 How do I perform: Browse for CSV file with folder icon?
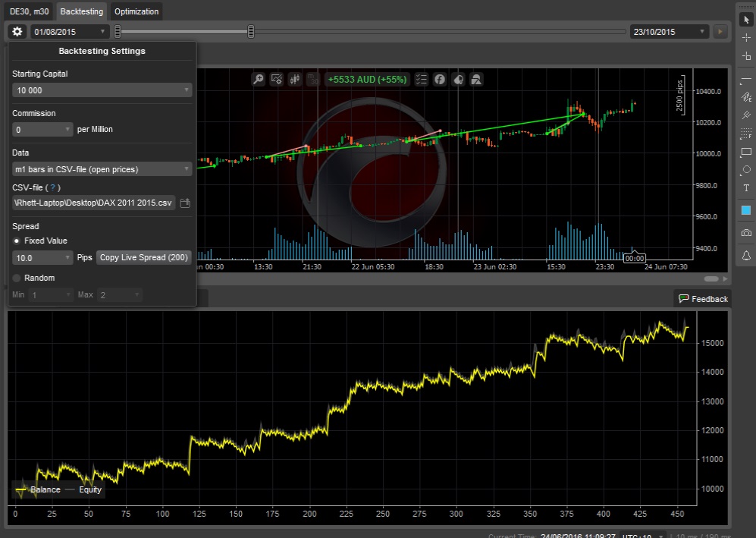pos(185,203)
